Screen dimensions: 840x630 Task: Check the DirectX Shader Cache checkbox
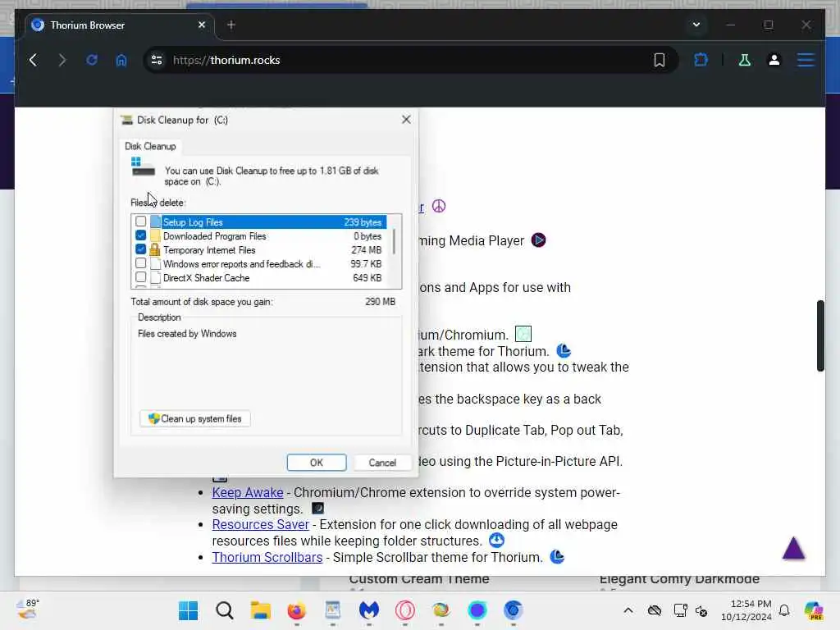pos(140,277)
